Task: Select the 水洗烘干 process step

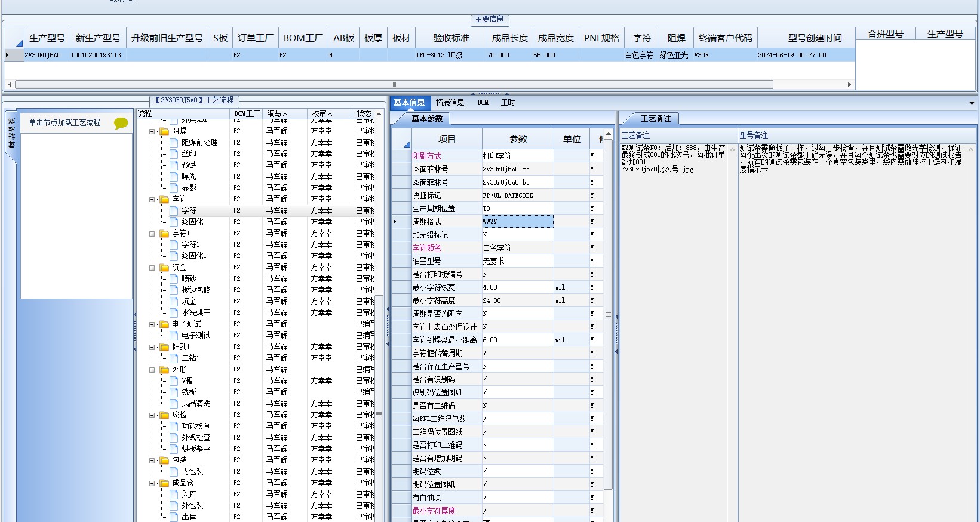Action: (196, 312)
